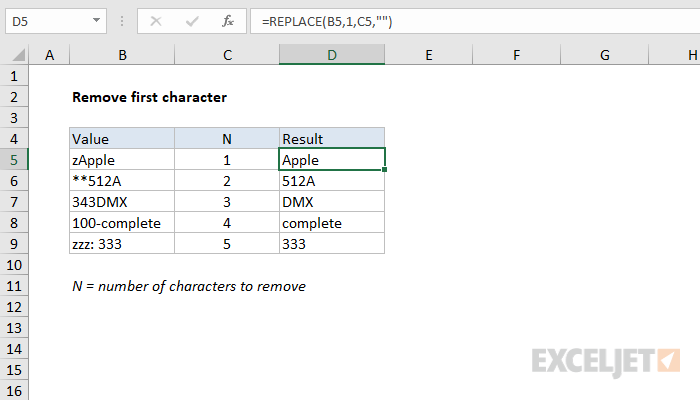The image size is (700, 400).
Task: Select column A header
Action: 50,55
